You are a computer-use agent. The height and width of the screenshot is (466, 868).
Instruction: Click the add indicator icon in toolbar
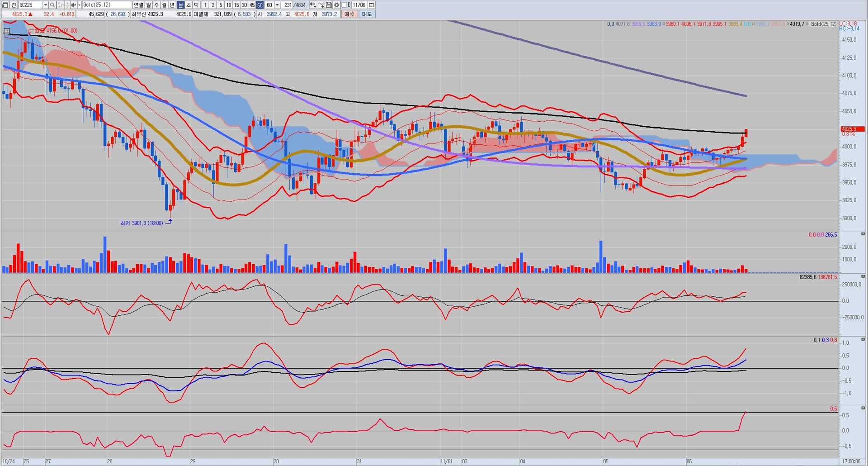point(313,5)
